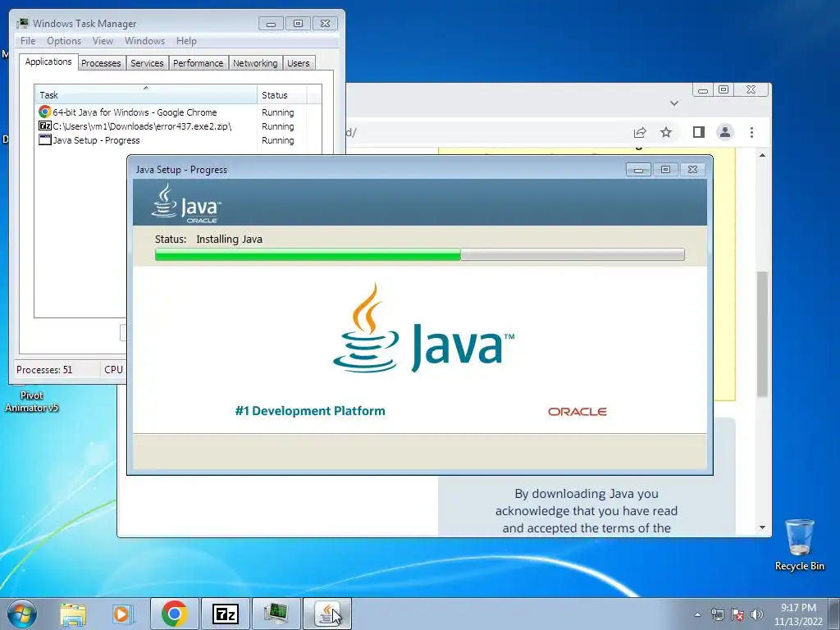Maximize the Google Chrome window

[724, 90]
